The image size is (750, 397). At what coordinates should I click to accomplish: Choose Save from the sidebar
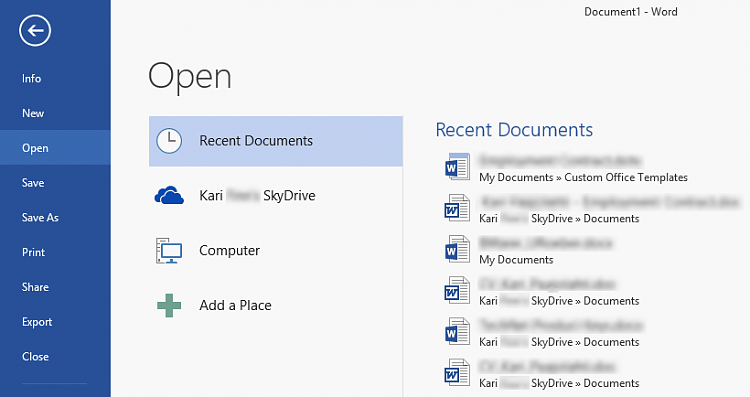(x=33, y=183)
